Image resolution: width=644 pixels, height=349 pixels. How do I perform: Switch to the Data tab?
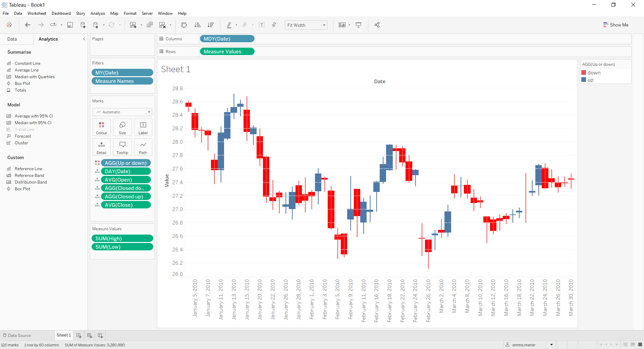[12, 39]
